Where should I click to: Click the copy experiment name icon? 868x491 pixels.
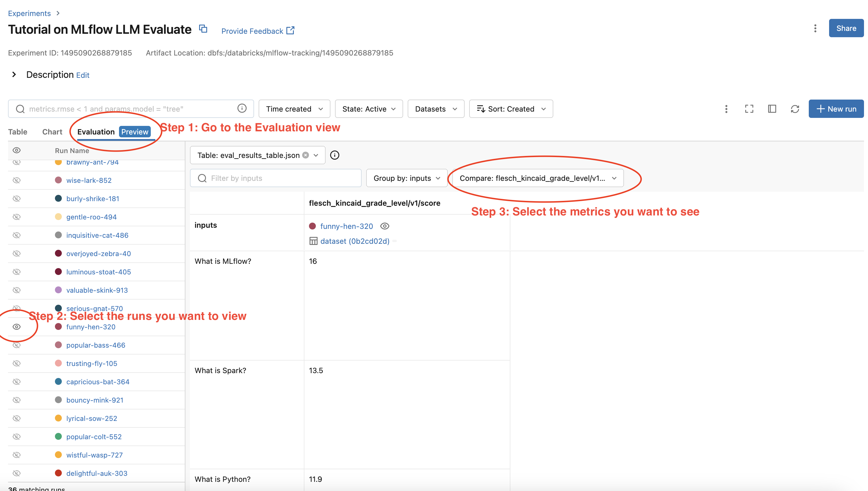pos(203,29)
